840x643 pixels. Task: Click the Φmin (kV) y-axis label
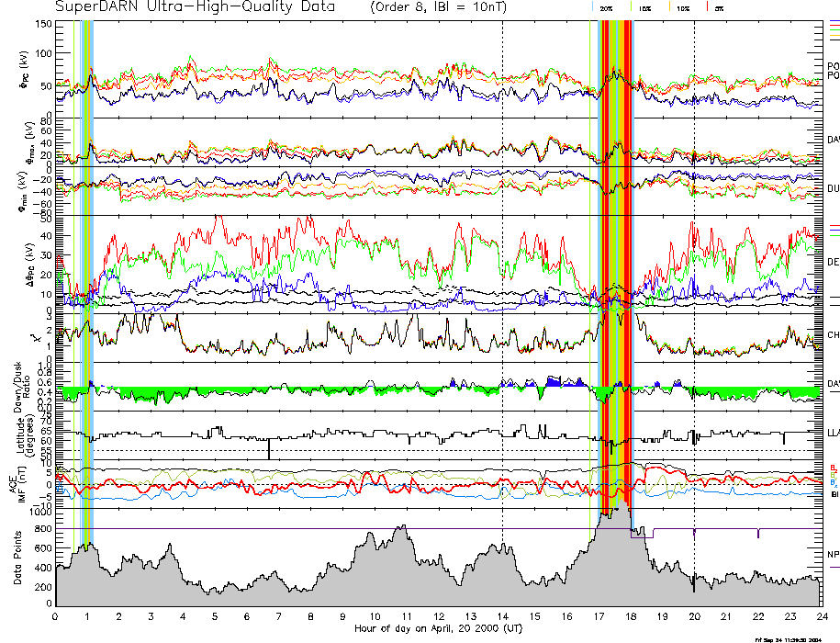pyautogui.click(x=24, y=191)
